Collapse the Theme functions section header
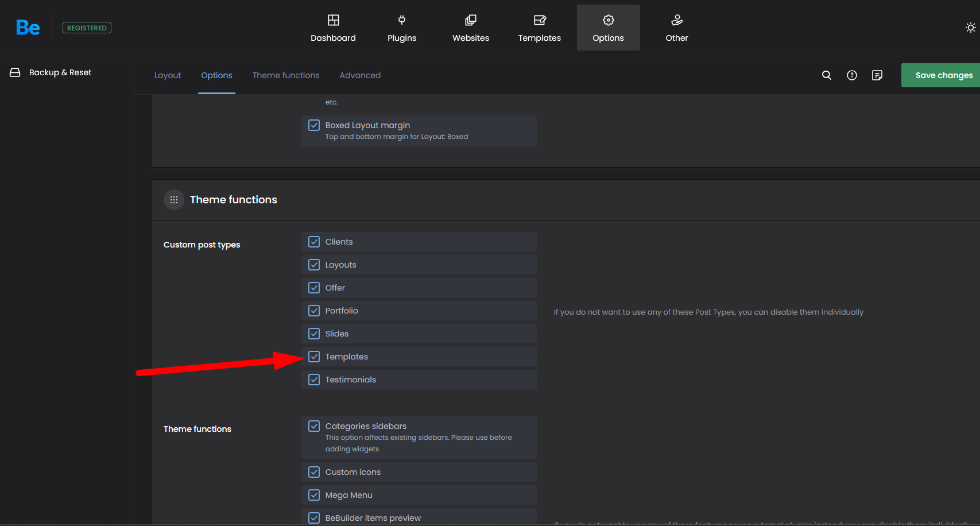980x526 pixels. click(x=233, y=200)
